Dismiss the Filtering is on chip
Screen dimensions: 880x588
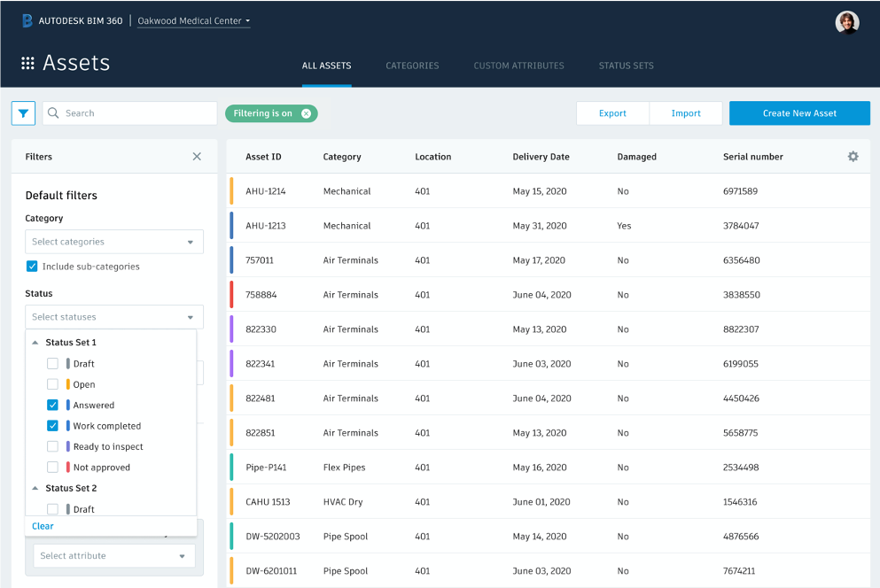pos(307,112)
